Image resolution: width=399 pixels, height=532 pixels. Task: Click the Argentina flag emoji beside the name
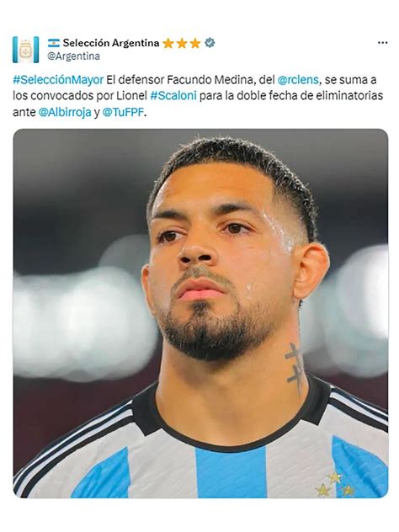click(54, 43)
